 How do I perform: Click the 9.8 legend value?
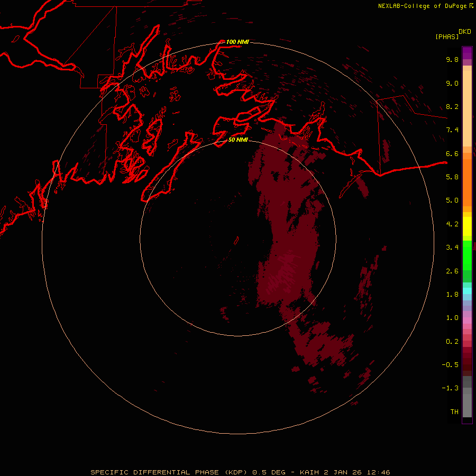(x=452, y=59)
